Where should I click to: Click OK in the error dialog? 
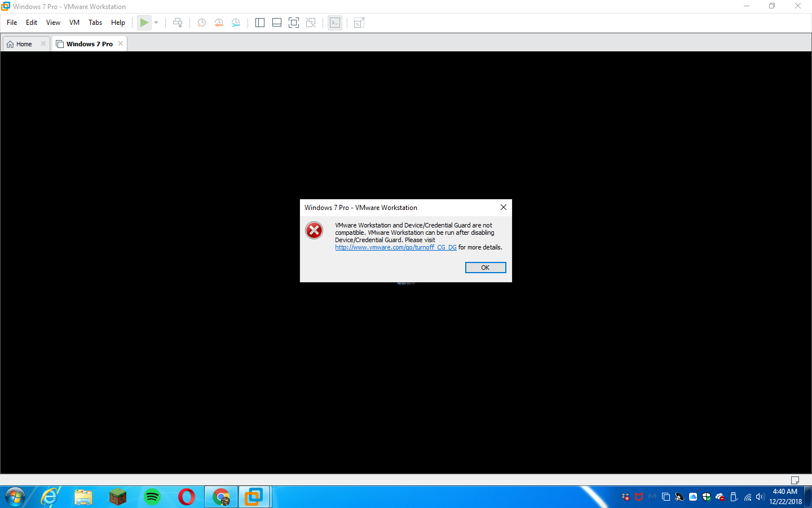[486, 268]
